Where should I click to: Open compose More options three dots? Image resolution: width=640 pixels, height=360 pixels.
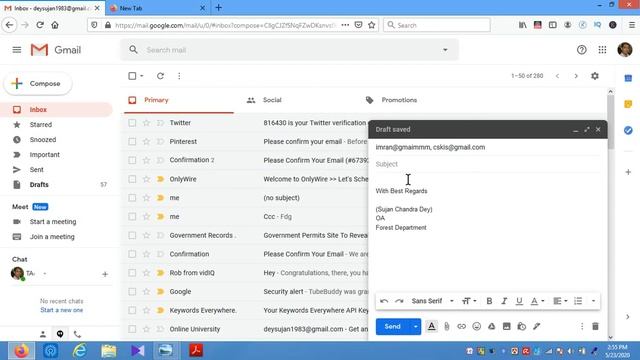pos(582,326)
